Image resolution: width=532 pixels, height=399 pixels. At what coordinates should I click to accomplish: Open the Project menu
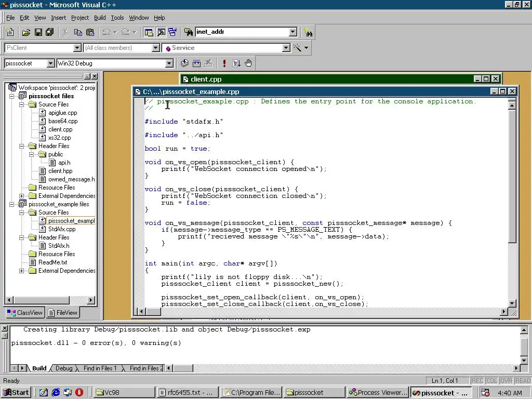pos(80,18)
